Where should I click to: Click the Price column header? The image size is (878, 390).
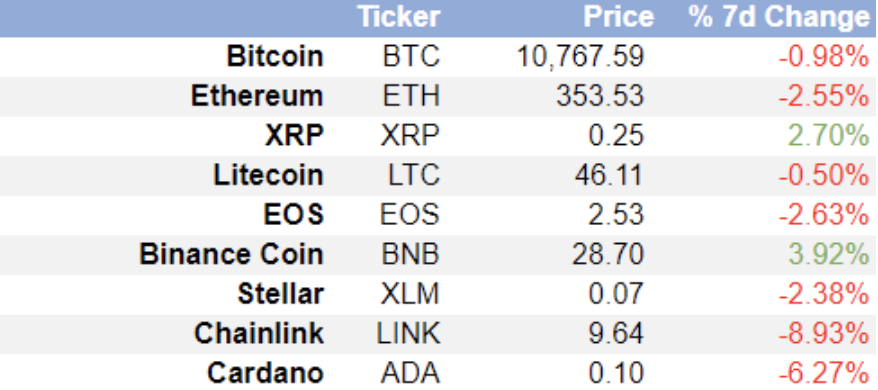pyautogui.click(x=619, y=17)
